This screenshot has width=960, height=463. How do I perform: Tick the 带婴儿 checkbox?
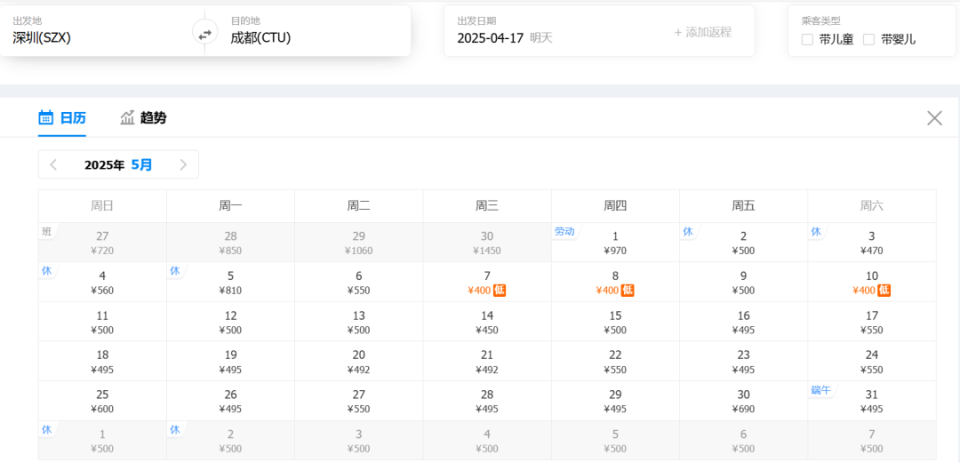tap(869, 40)
